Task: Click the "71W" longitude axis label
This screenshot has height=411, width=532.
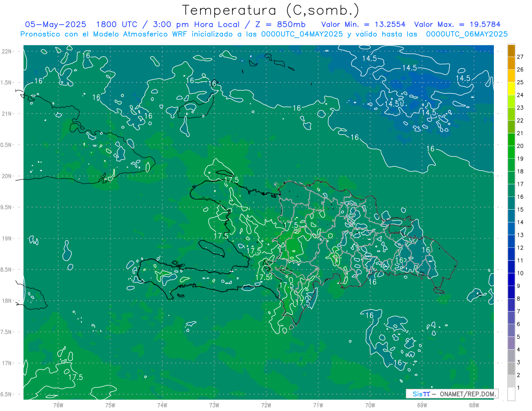Action: [318, 405]
